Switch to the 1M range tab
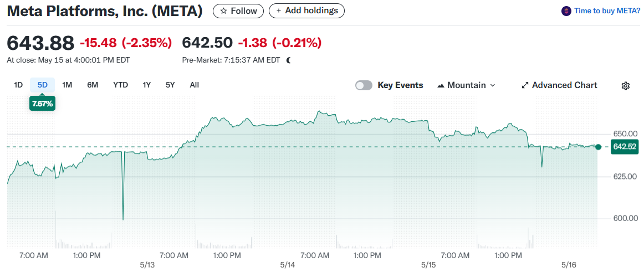Screen dimensions: 644x273 click(x=67, y=85)
